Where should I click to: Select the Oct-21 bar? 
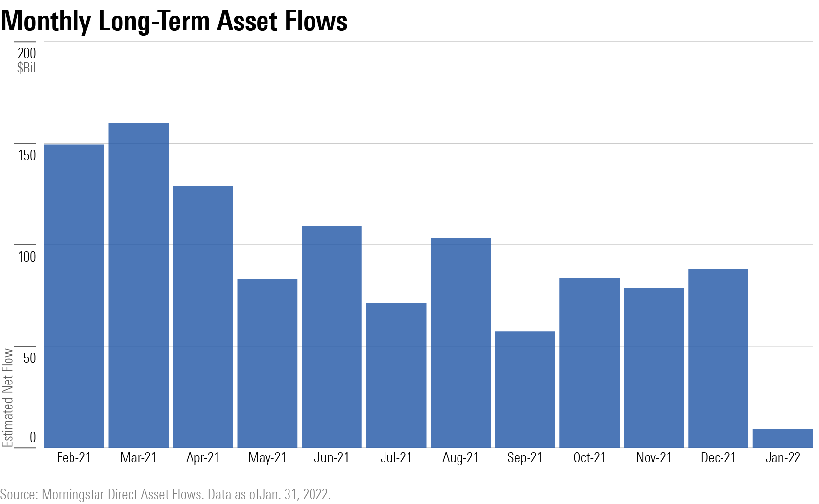point(589,362)
